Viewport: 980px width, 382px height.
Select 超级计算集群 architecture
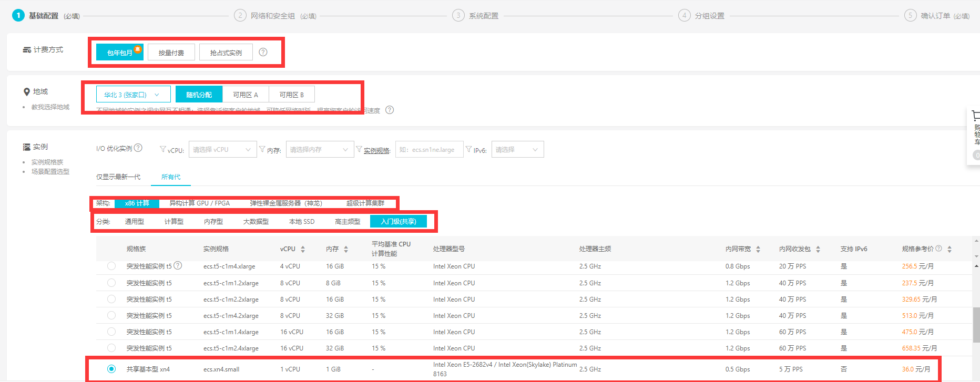pyautogui.click(x=365, y=203)
